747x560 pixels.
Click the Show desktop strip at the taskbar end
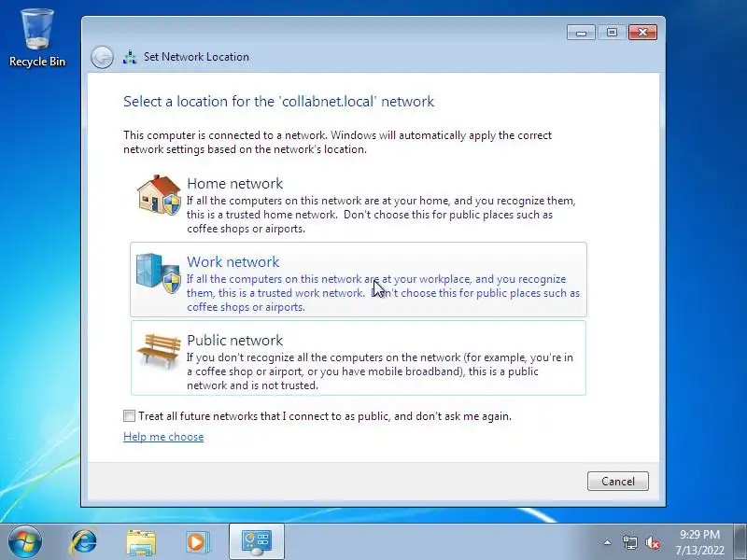tap(740, 542)
